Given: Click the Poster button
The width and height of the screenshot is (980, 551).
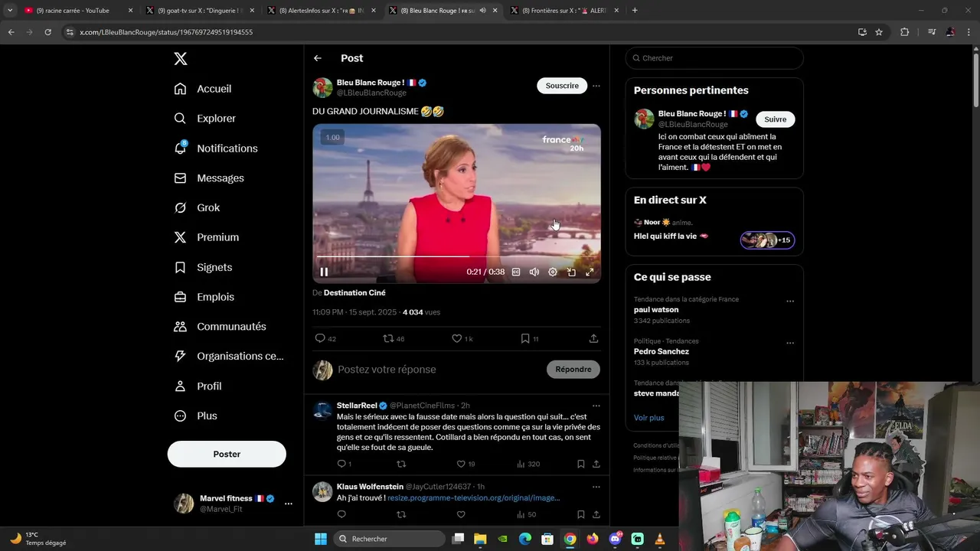Looking at the screenshot, I should click(227, 454).
